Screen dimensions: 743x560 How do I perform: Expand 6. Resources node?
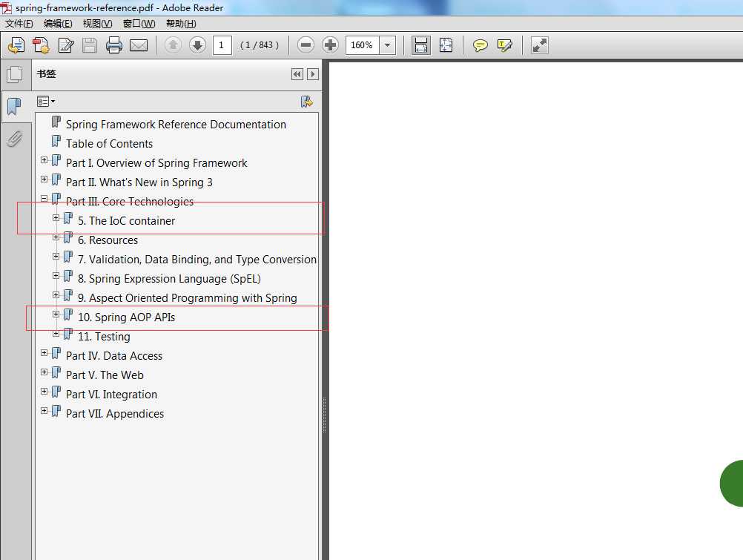click(x=56, y=237)
